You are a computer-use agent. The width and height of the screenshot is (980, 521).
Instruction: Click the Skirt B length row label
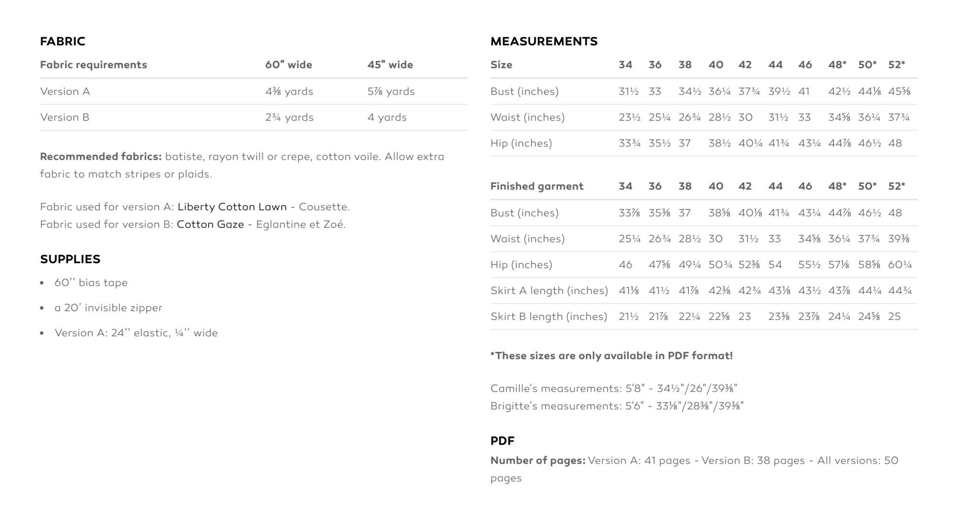click(549, 317)
